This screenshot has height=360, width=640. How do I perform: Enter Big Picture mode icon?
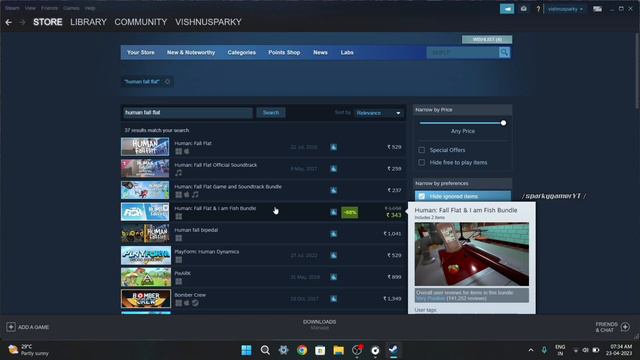point(598,9)
